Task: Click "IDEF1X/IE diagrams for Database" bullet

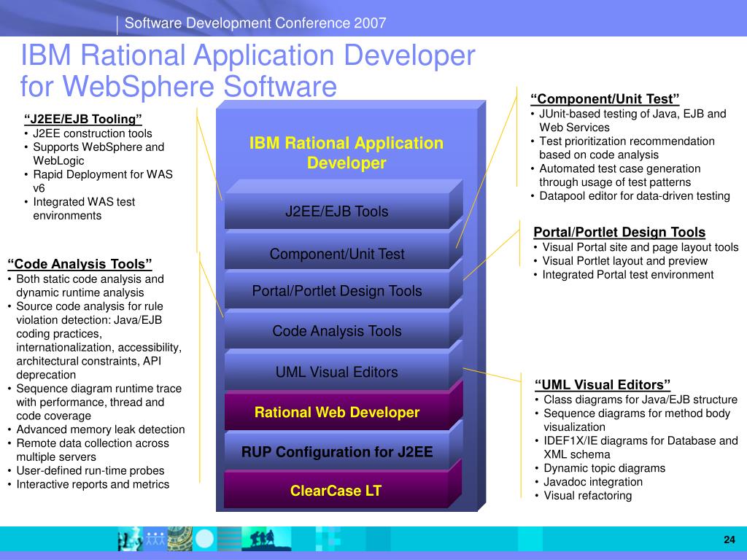Action: (640, 447)
